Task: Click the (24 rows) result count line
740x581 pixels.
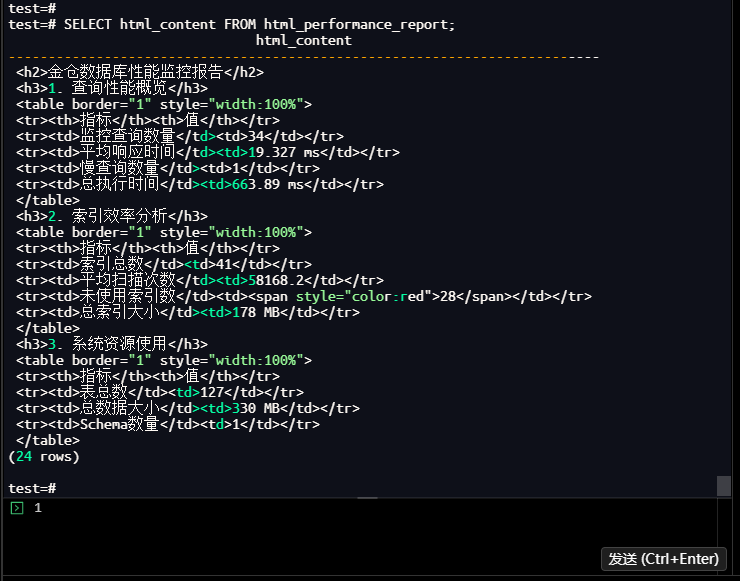Action: point(43,456)
